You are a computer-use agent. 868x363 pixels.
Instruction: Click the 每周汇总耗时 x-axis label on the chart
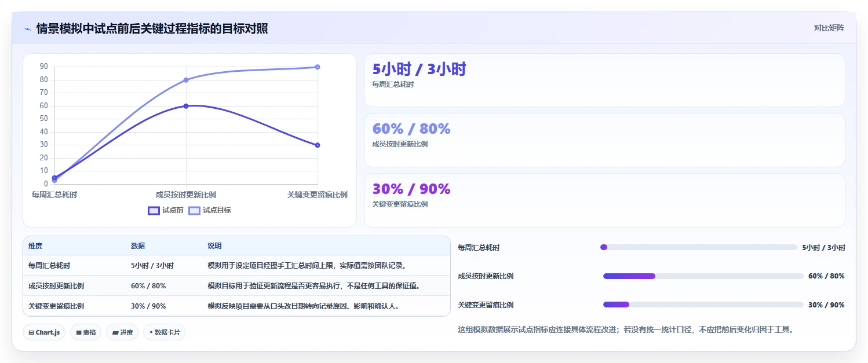(54, 195)
